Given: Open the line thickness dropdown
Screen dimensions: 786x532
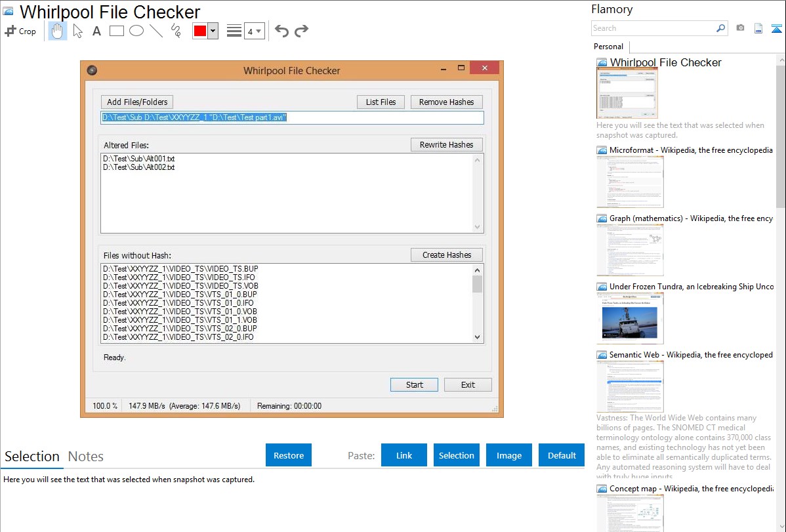Looking at the screenshot, I should point(254,31).
